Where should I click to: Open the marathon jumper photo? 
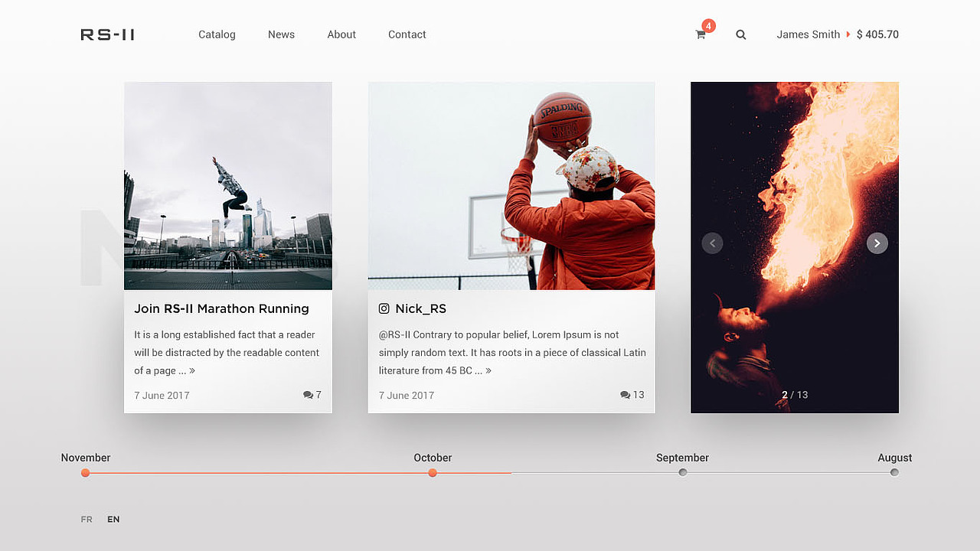(228, 186)
